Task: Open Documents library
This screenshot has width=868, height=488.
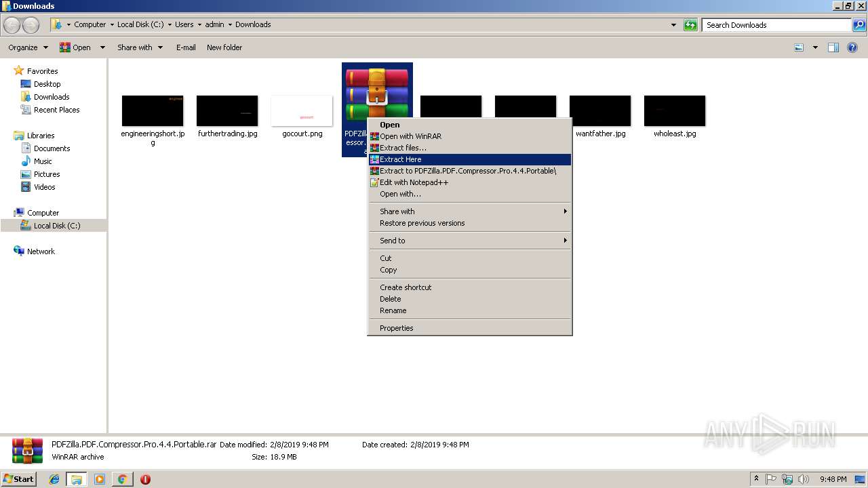Action: tap(52, 148)
